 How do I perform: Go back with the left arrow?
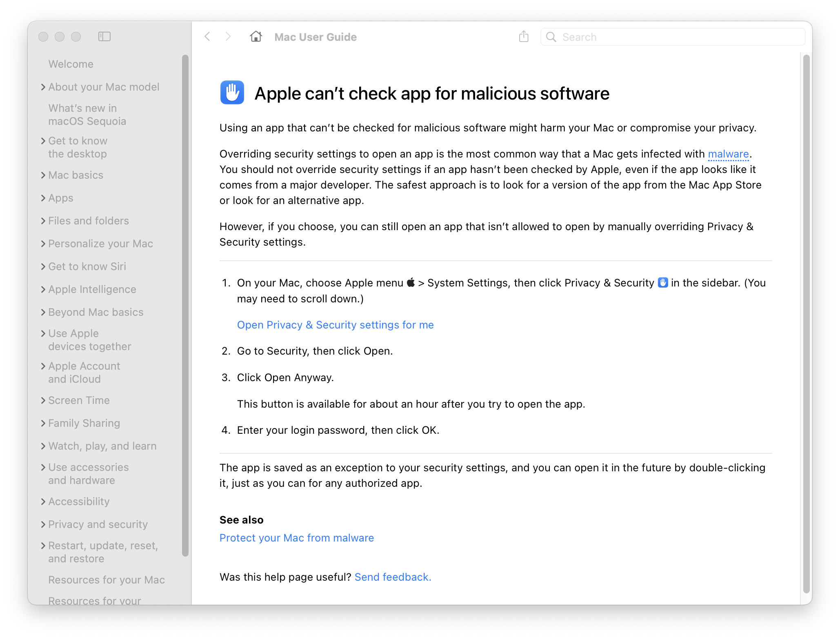pyautogui.click(x=207, y=37)
